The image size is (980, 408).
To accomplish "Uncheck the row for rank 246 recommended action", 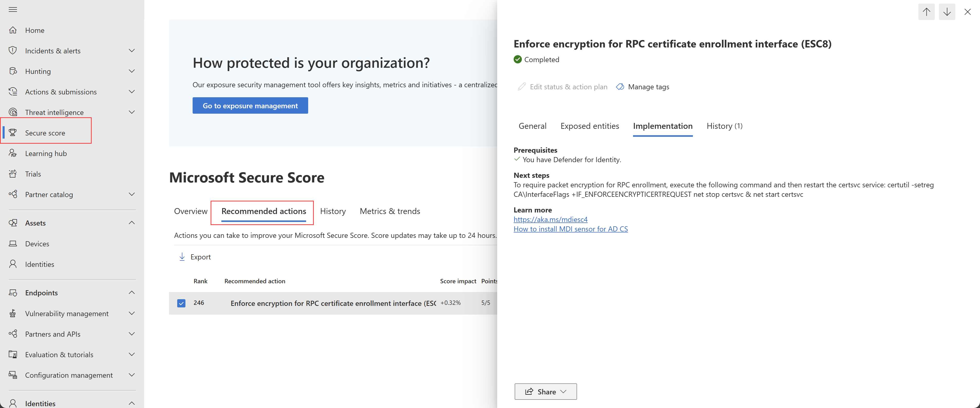I will (181, 303).
